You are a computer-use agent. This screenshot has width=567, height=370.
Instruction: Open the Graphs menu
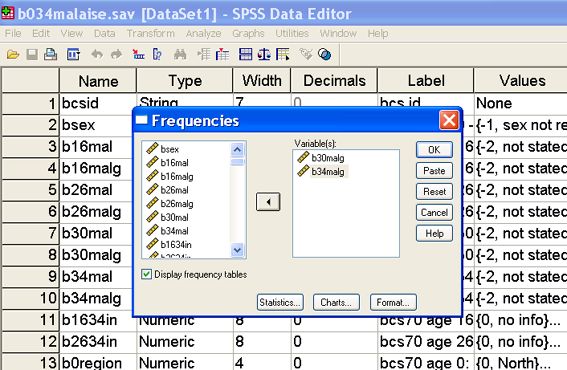(248, 34)
